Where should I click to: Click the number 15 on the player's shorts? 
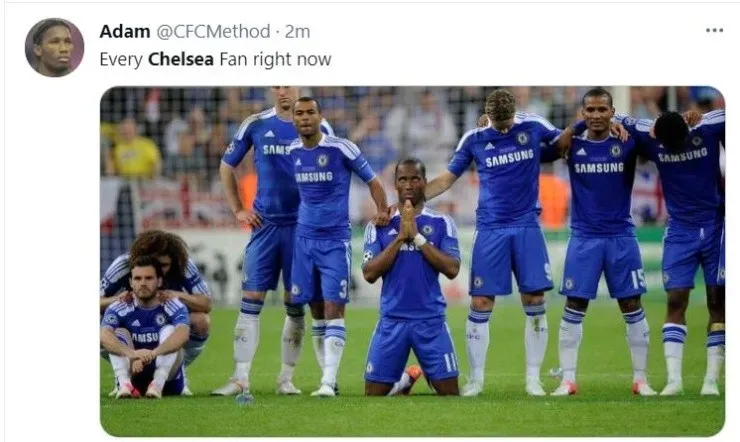click(638, 279)
